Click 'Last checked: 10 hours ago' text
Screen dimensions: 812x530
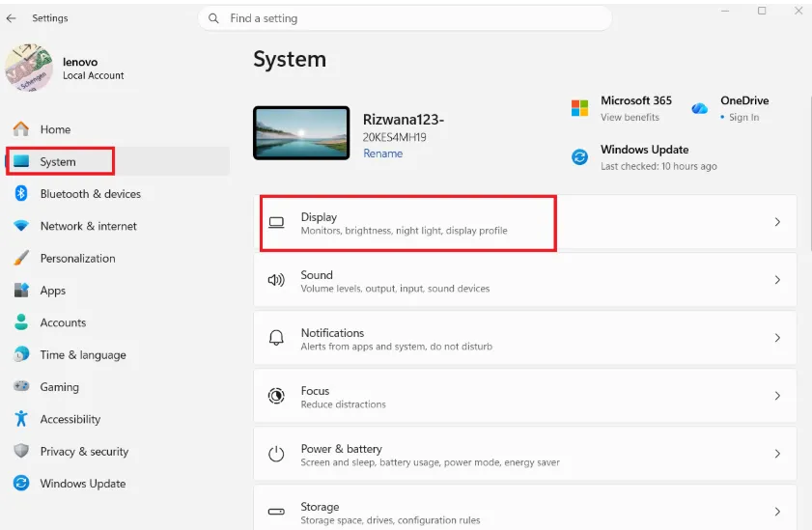658,166
